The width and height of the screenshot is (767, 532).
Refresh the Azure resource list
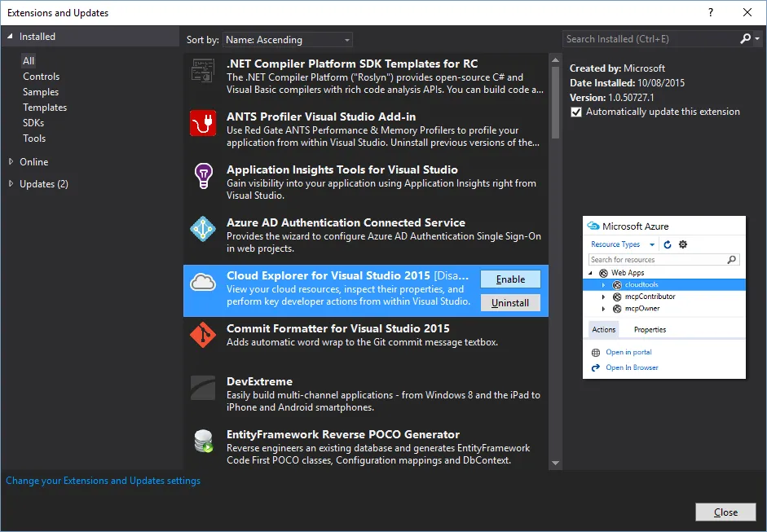666,244
